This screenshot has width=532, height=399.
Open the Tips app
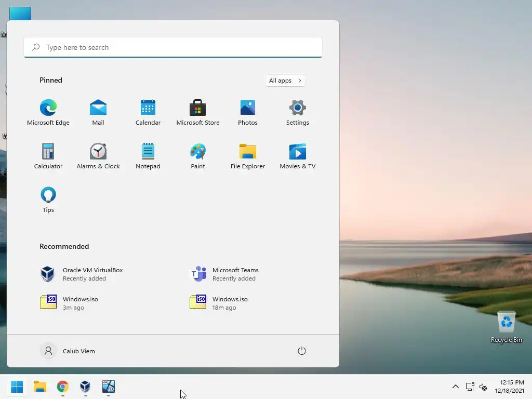point(48,200)
